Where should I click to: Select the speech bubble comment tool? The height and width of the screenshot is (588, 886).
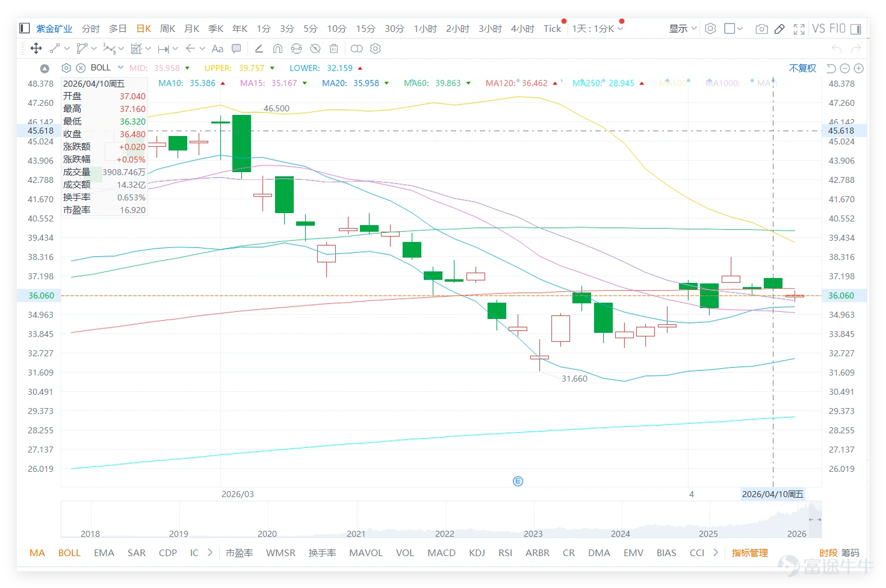237,48
